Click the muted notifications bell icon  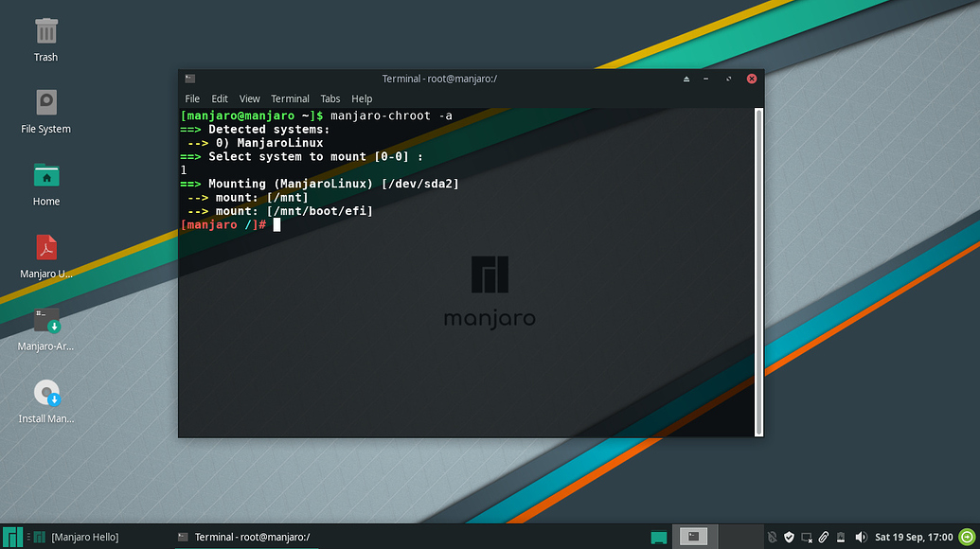(773, 537)
